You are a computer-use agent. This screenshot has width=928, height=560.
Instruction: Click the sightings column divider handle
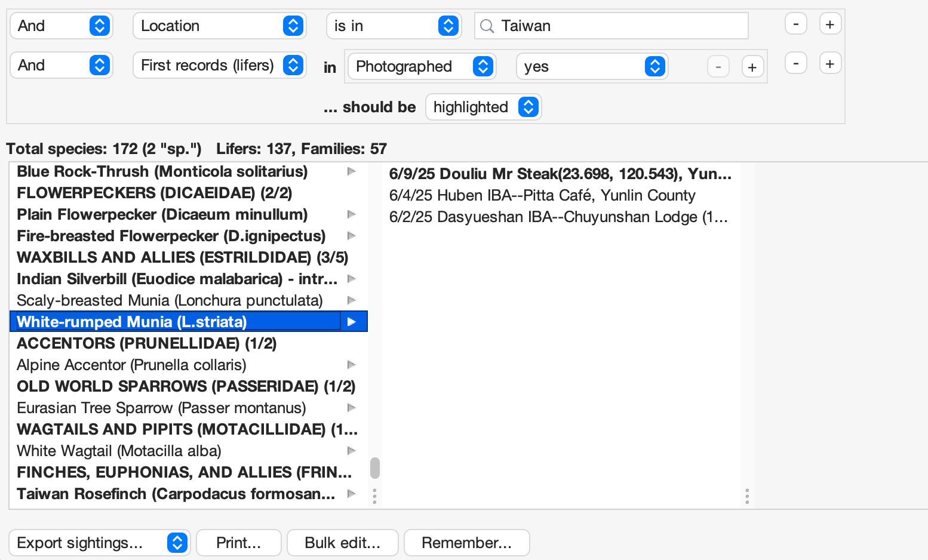pos(747,496)
